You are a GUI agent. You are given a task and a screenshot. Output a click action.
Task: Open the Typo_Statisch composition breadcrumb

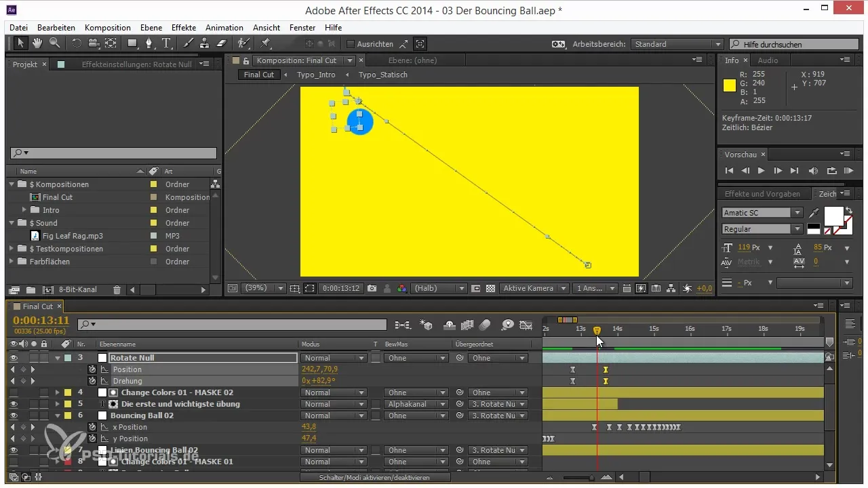click(383, 75)
